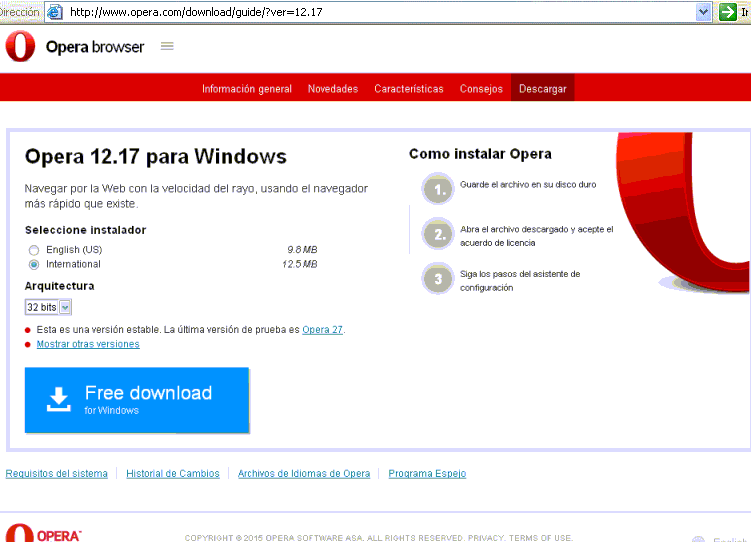Follow the Opera 27 link
Viewport: 751px width, 542px height.
322,329
